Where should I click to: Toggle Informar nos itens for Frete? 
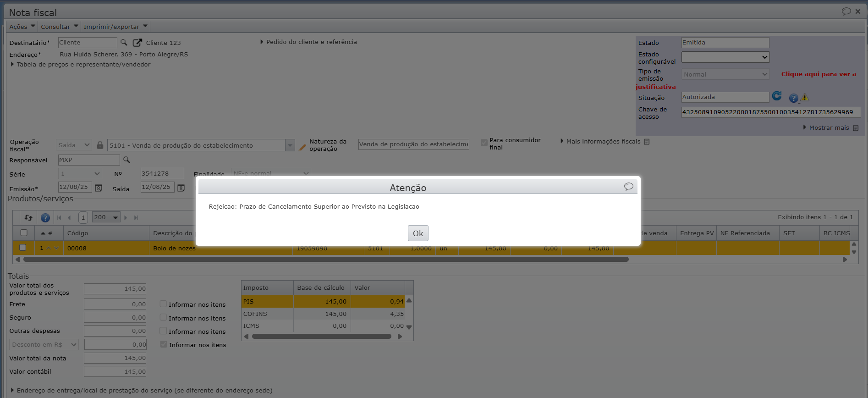[163, 304]
